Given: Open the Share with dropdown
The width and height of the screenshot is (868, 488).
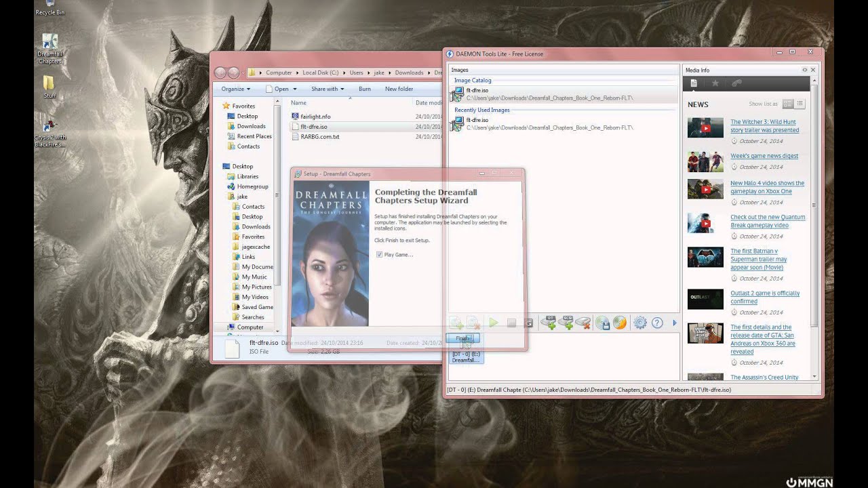Looking at the screenshot, I should (328, 89).
